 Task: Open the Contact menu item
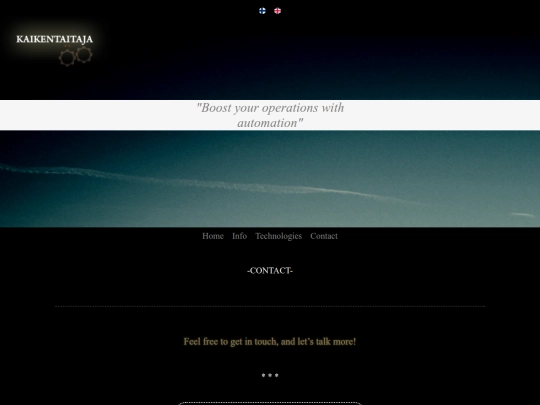[324, 236]
